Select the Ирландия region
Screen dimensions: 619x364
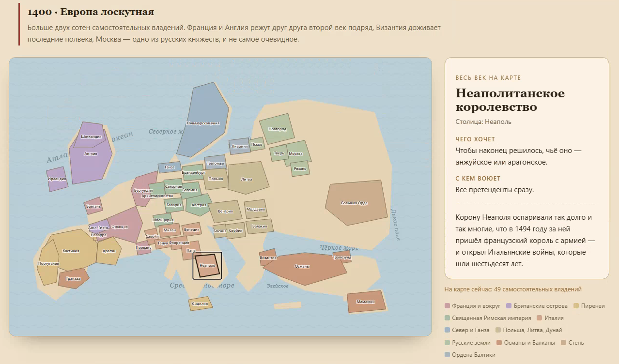point(57,179)
